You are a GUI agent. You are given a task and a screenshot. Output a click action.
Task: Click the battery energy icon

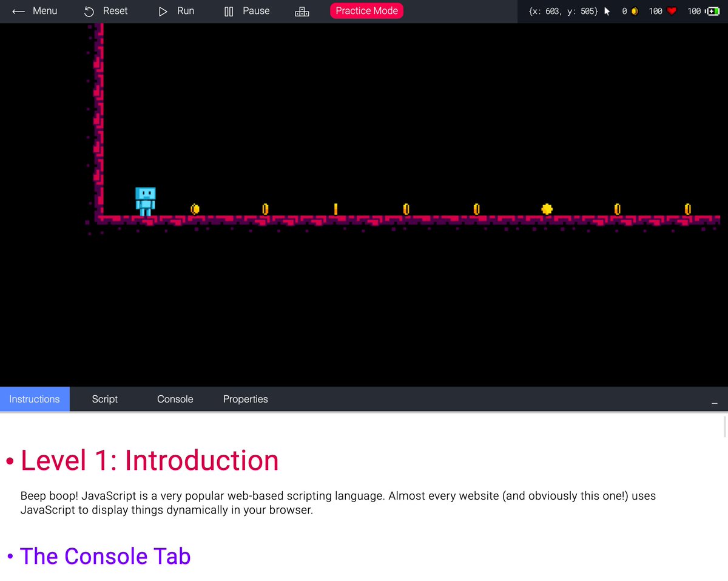click(712, 11)
